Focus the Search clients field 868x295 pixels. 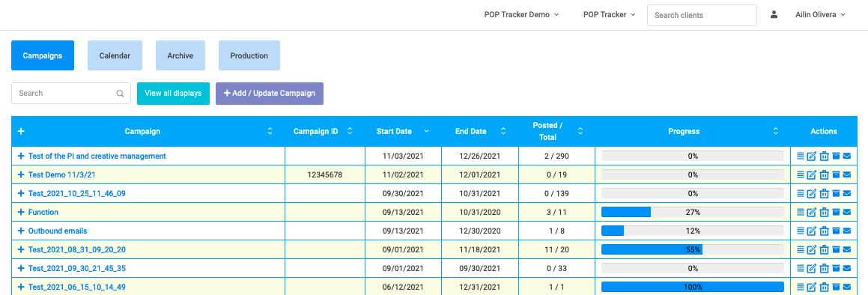(x=702, y=16)
